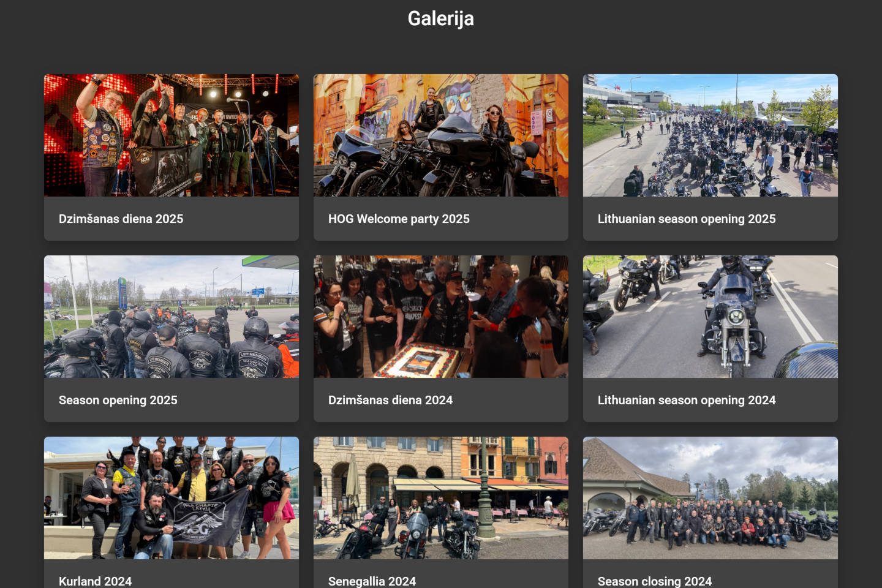Click the Galerija page heading
The image size is (882, 588).
[x=441, y=18]
